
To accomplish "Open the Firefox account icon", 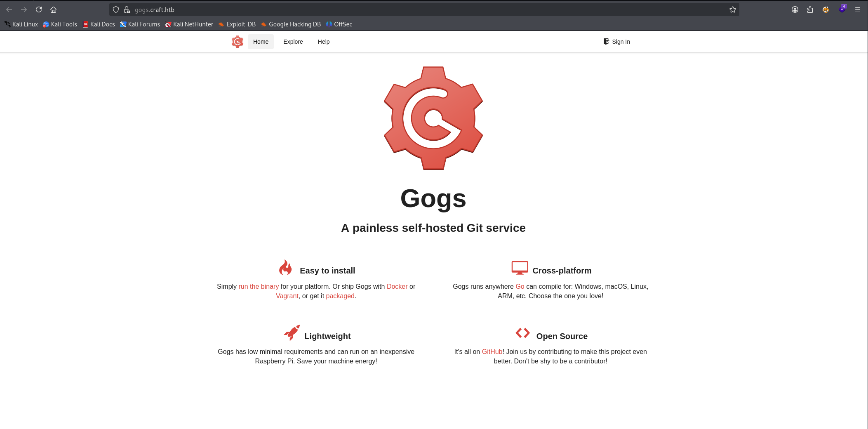I will tap(795, 9).
